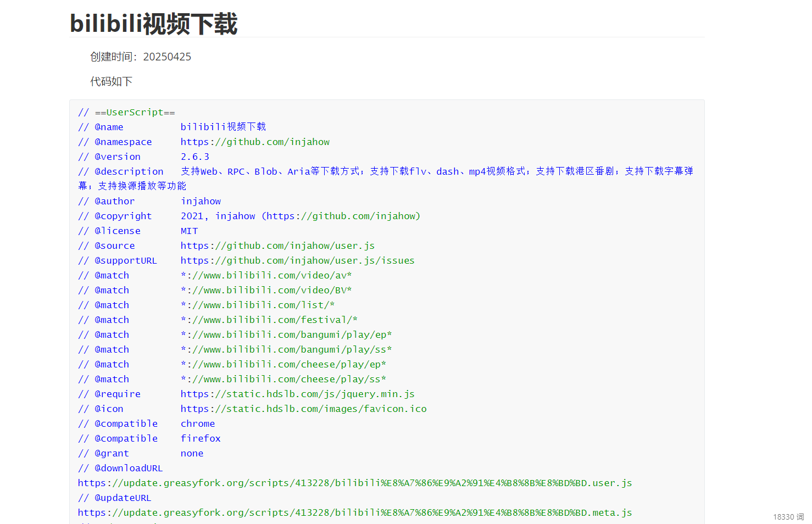Screen dimensions: 812x524
Task: Click the match pattern ending cheese/play/ss*
Action: click(x=283, y=379)
